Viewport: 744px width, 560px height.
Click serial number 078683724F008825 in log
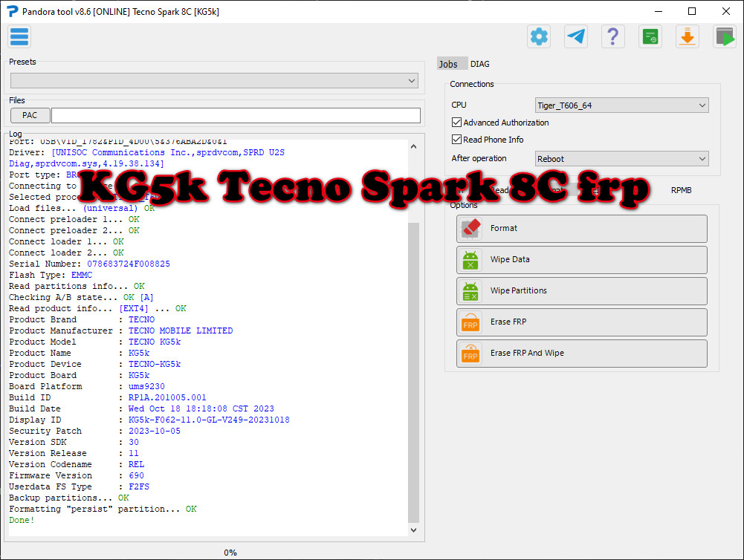[128, 264]
